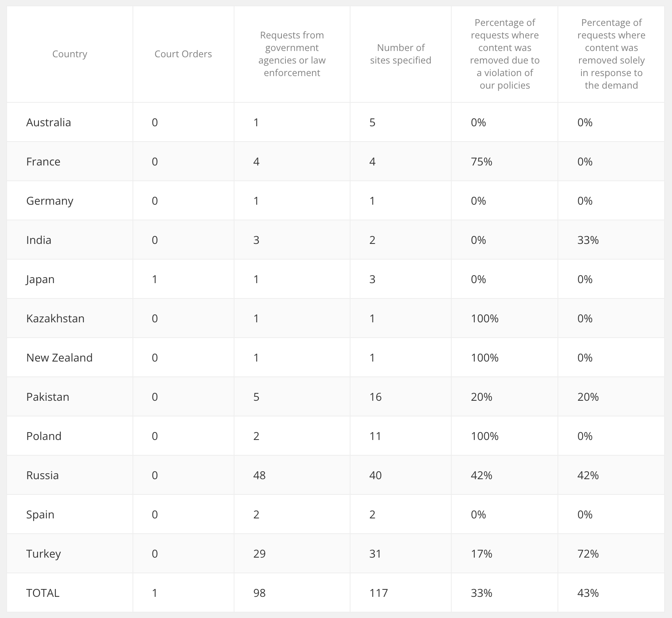Select the Australia country cell

point(49,122)
